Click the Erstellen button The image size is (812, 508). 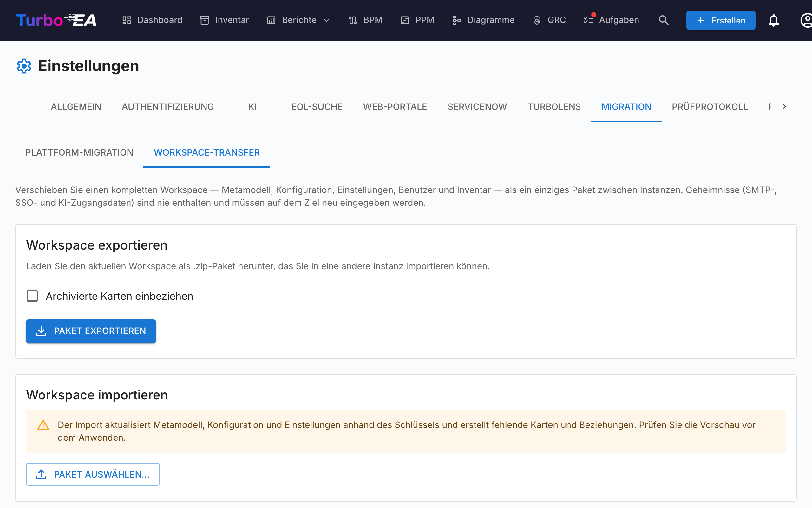(721, 21)
